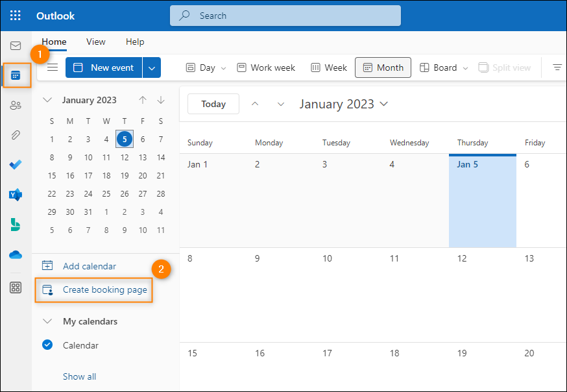The height and width of the screenshot is (392, 567).
Task: Click the app launcher waffle icon
Action: (x=16, y=16)
